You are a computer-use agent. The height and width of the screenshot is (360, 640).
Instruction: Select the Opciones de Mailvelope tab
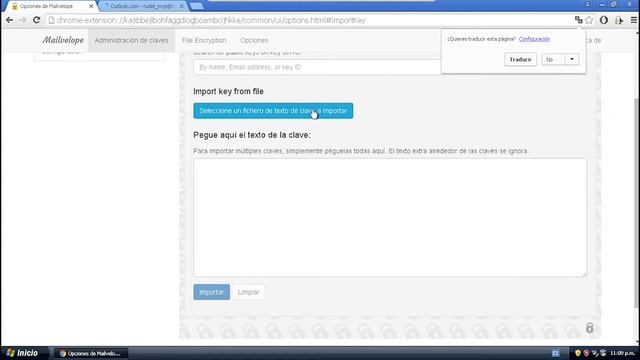tap(51, 6)
